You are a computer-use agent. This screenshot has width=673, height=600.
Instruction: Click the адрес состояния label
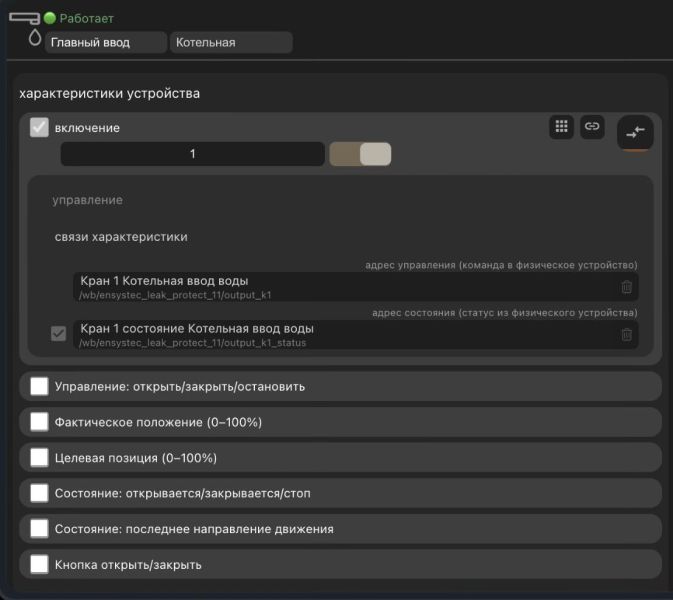(505, 313)
